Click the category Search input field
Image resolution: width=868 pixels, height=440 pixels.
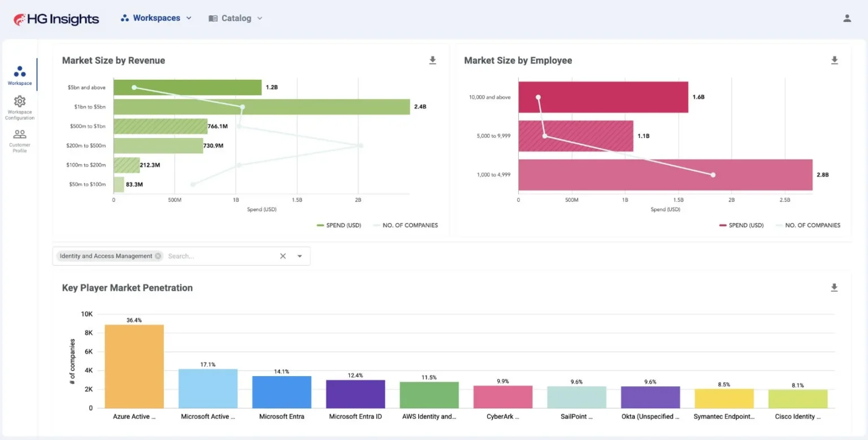(220, 256)
